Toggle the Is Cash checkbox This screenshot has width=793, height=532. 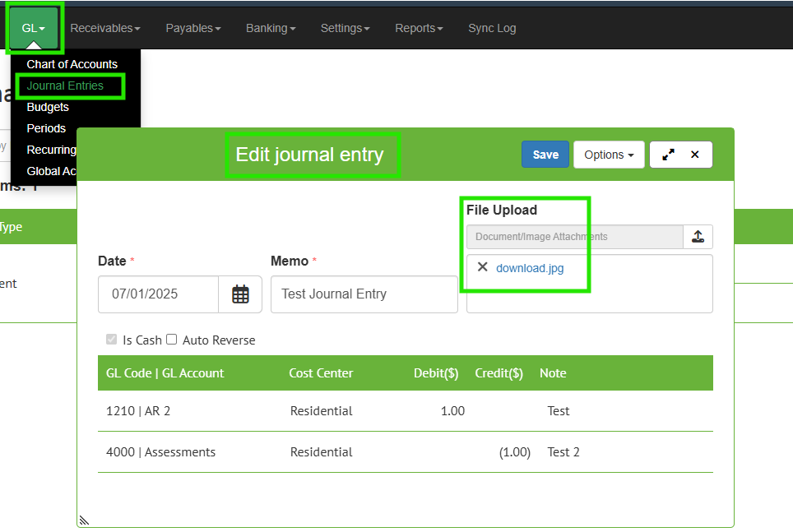112,340
